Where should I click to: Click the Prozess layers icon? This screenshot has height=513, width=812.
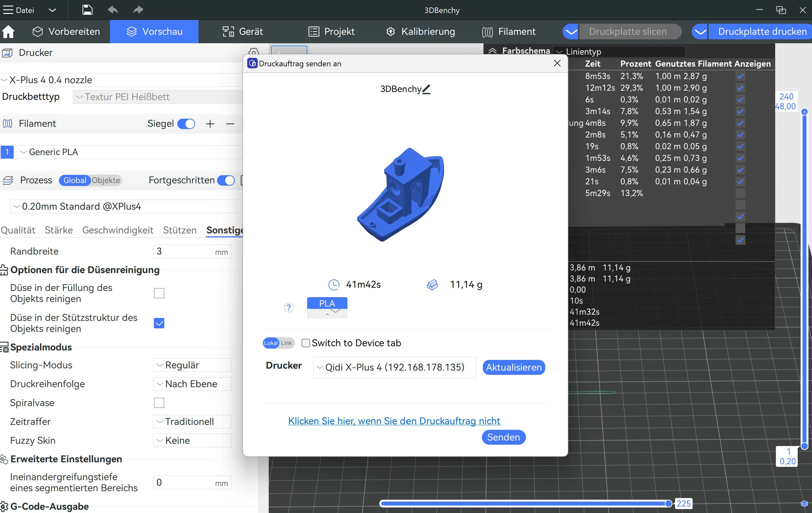[8, 180]
